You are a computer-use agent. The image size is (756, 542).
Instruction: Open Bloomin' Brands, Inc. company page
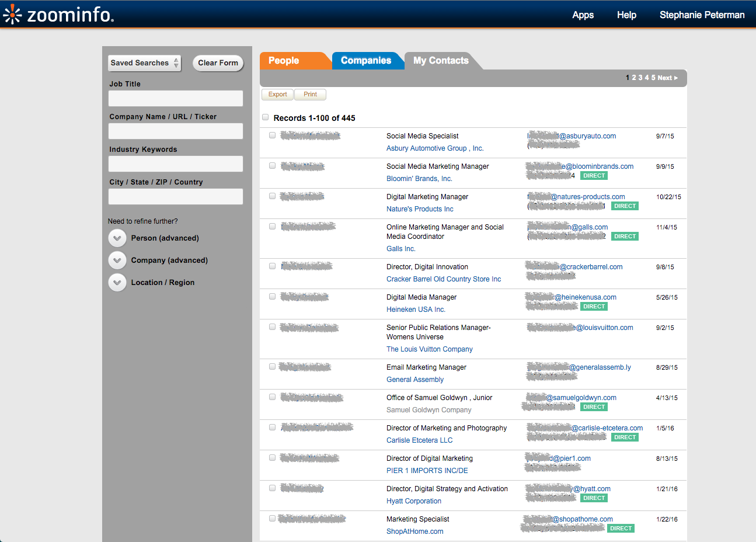coord(419,179)
